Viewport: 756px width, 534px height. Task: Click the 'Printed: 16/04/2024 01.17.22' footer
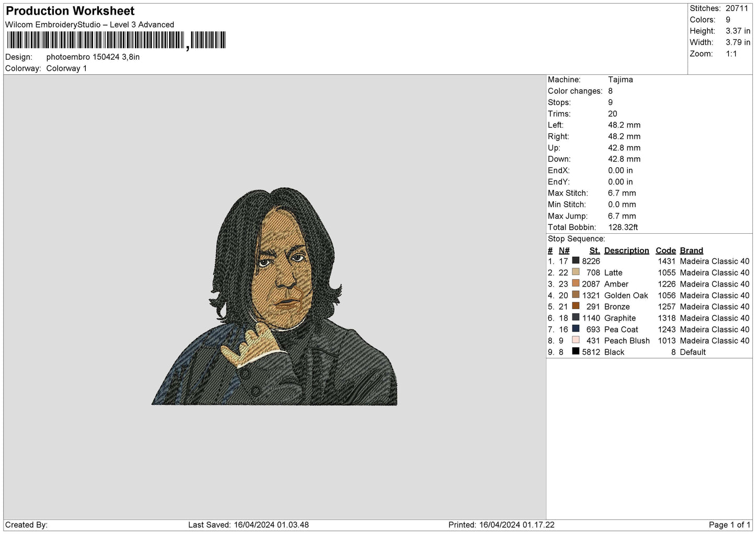point(501,525)
